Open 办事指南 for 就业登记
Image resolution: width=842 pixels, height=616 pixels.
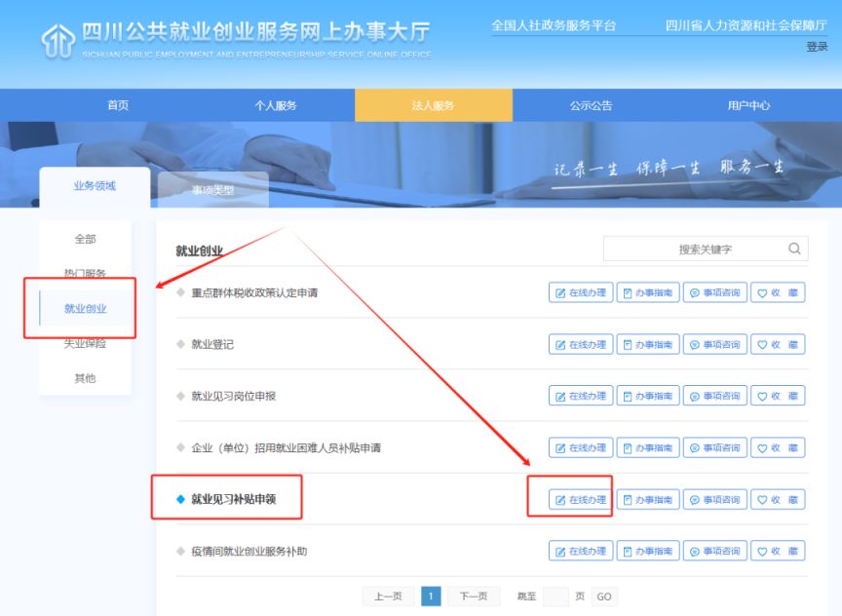(x=647, y=345)
